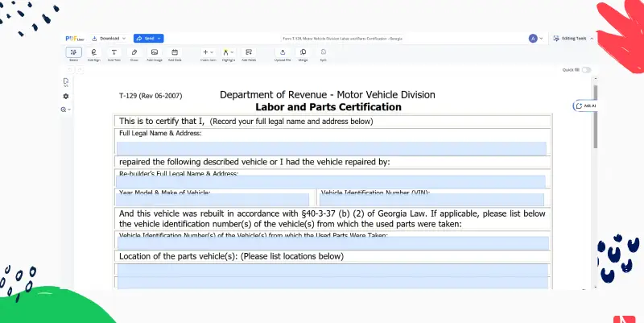The image size is (644, 323).
Task: Use the Add Date tool
Action: point(175,52)
